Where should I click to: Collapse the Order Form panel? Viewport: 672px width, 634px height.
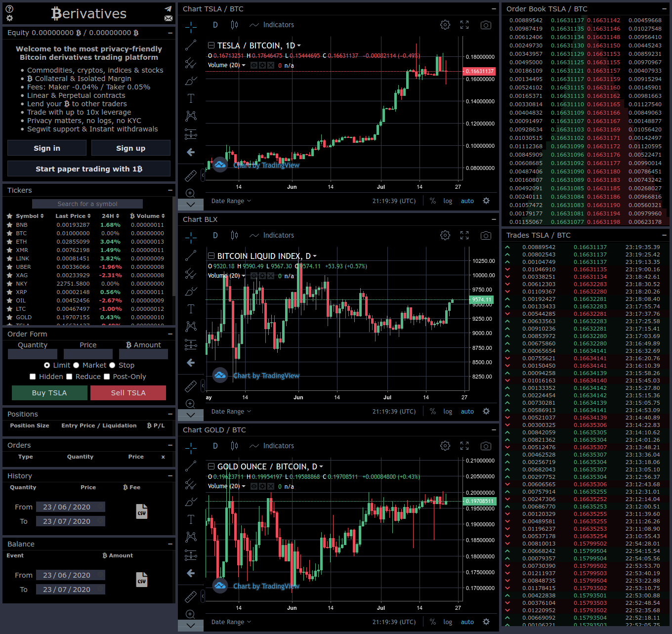coord(170,334)
